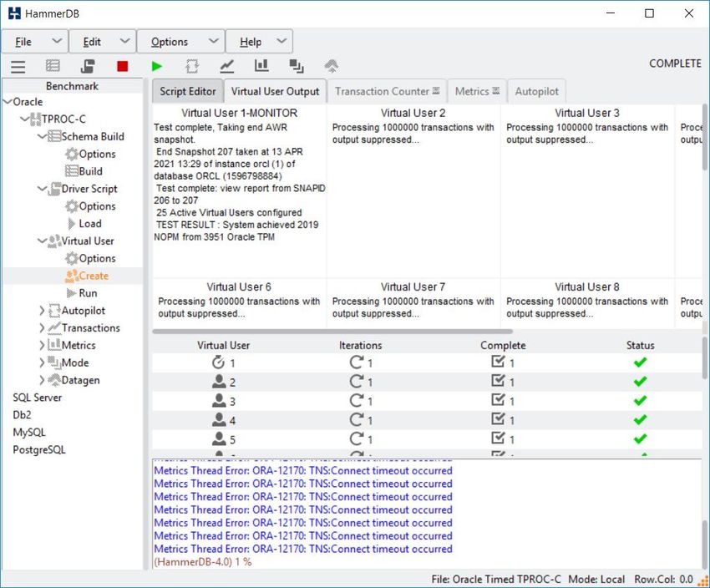Click the person icon for virtual user 4

[219, 419]
